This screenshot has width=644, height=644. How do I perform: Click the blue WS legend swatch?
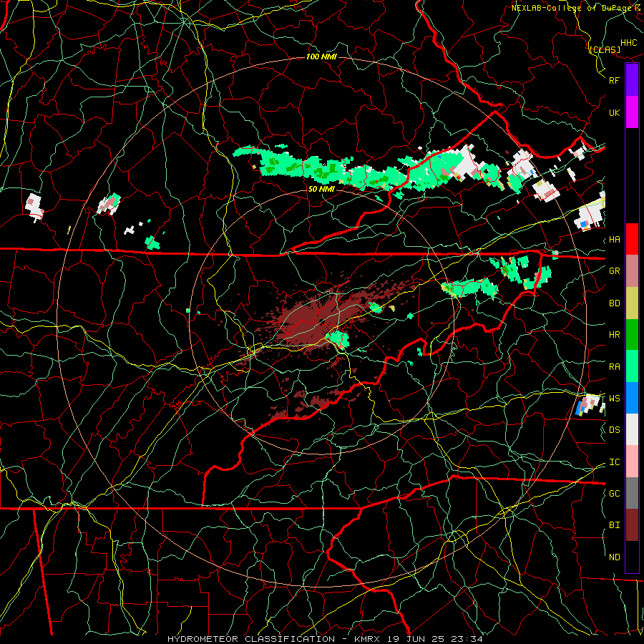632,398
